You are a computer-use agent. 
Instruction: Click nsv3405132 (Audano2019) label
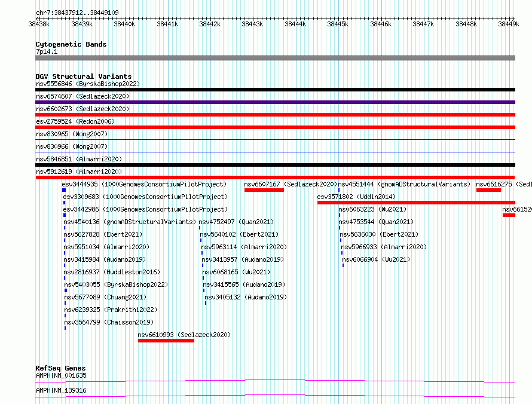pyautogui.click(x=246, y=297)
